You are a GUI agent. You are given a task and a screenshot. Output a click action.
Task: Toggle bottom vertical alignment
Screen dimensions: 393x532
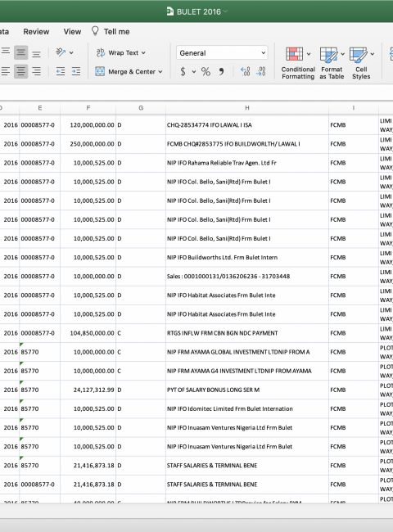click(x=36, y=52)
